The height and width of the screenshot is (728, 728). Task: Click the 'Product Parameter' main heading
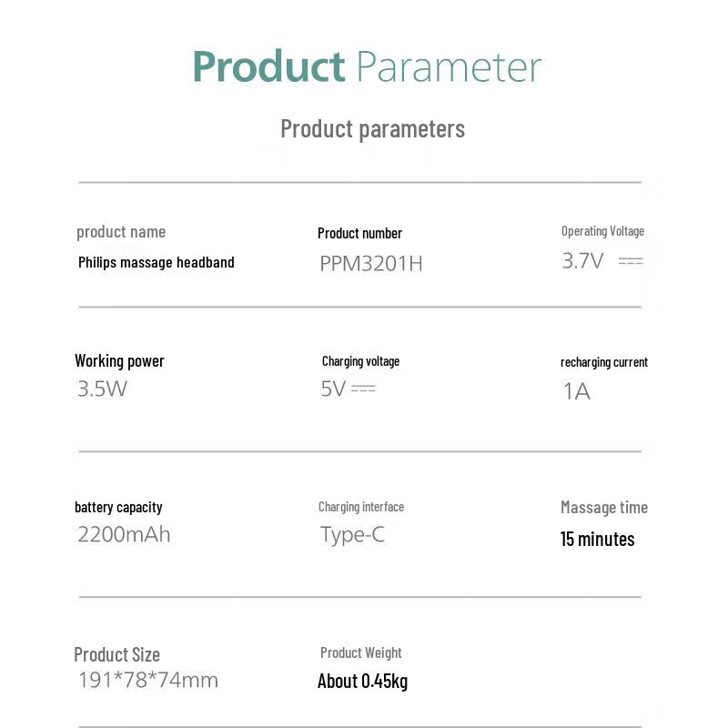point(367,67)
